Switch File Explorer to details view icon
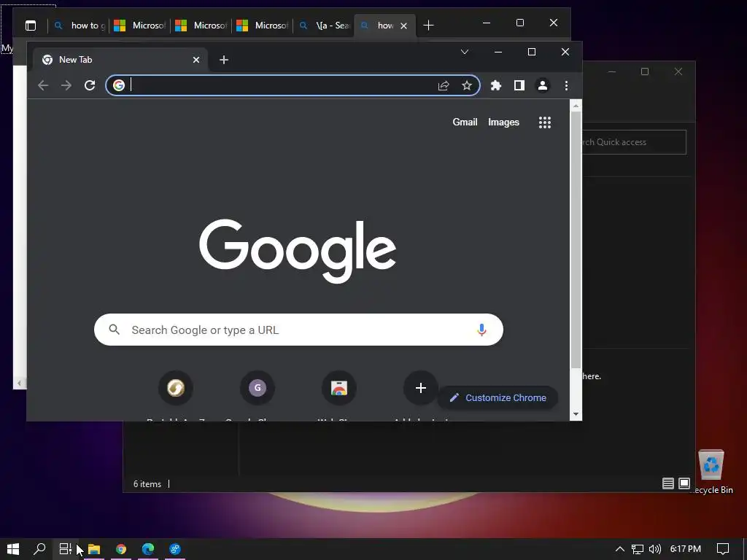This screenshot has width=747, height=560. [668, 484]
